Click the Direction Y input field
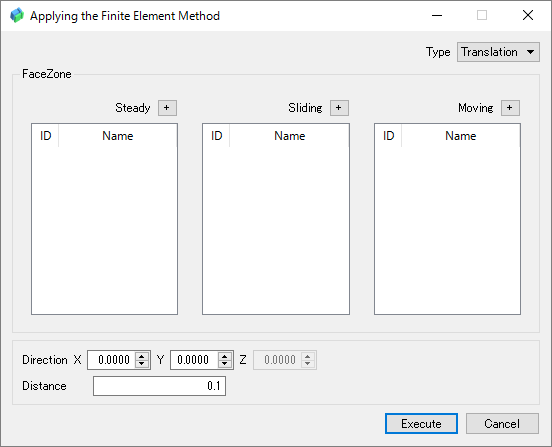The width and height of the screenshot is (552, 447). click(194, 360)
